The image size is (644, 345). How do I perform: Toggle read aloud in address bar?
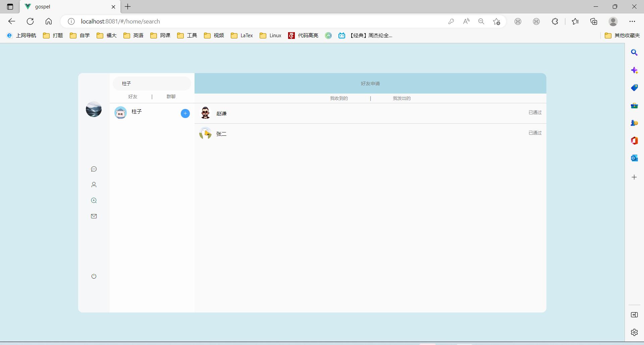[x=466, y=21]
